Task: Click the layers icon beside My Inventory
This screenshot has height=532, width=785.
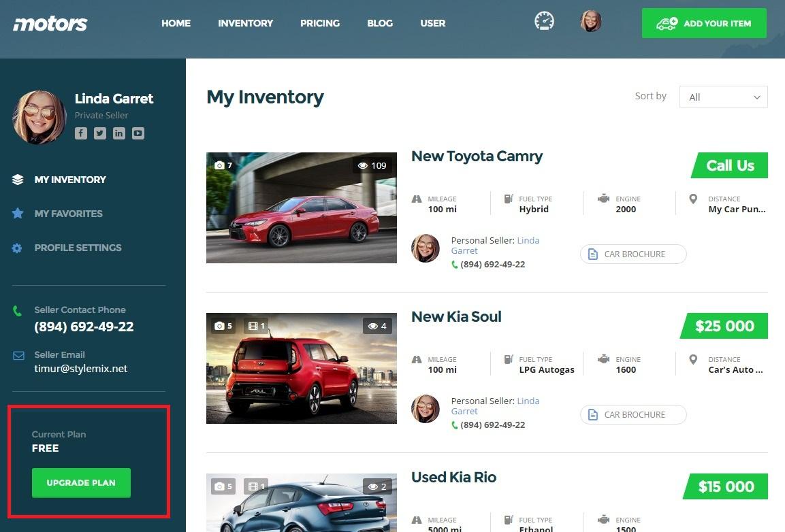Action: [18, 180]
